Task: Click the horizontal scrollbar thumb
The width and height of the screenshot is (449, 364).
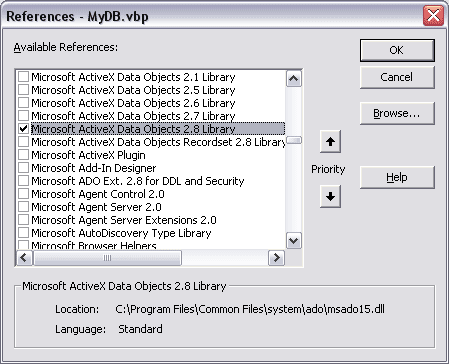Action: click(107, 258)
